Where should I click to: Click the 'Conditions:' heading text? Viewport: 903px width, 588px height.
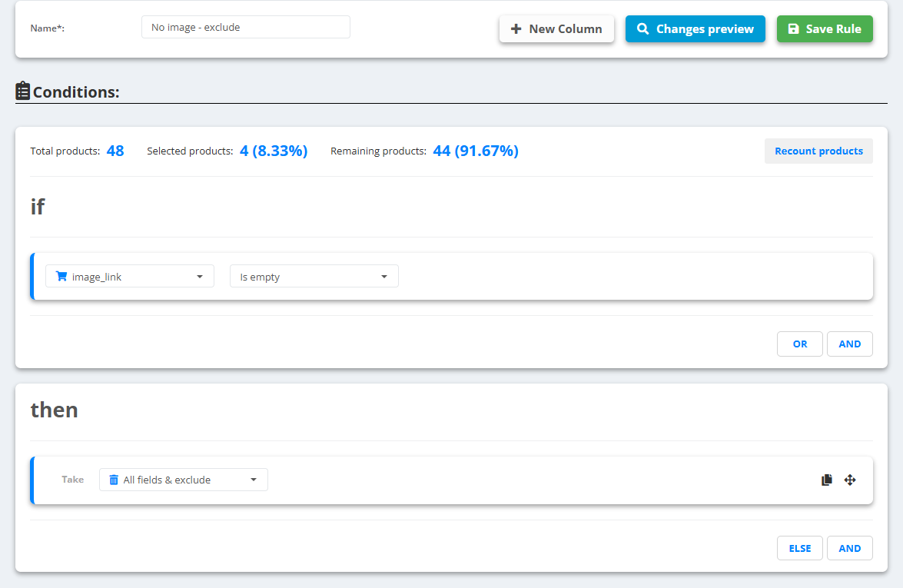click(x=76, y=92)
